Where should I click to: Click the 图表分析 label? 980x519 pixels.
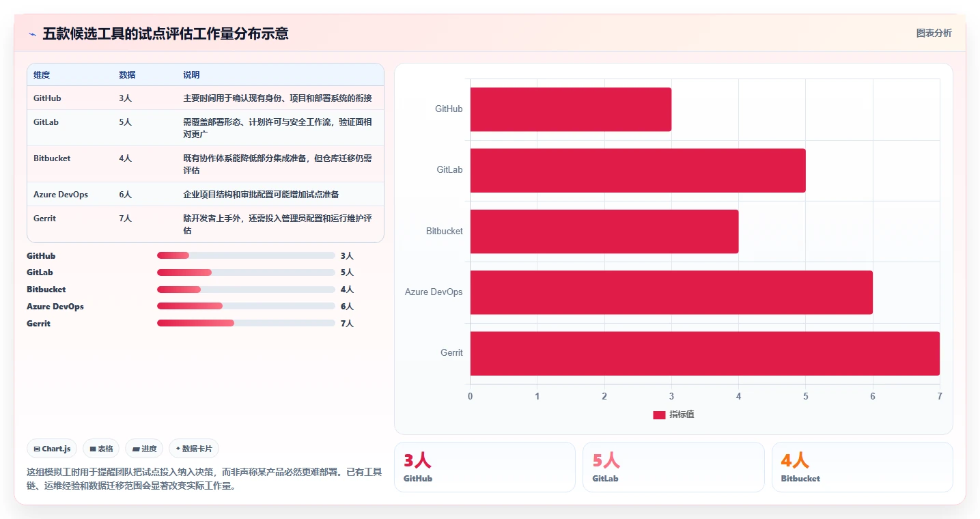(x=934, y=33)
